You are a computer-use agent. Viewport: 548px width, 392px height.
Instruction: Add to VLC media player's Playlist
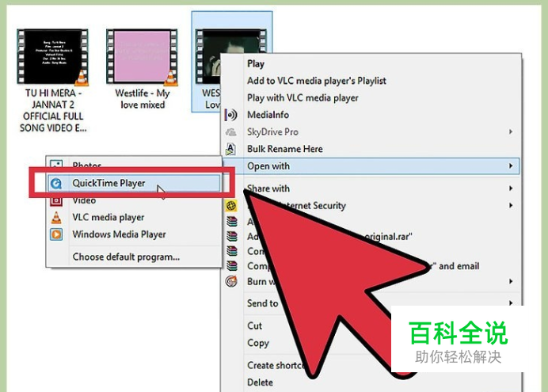point(317,81)
